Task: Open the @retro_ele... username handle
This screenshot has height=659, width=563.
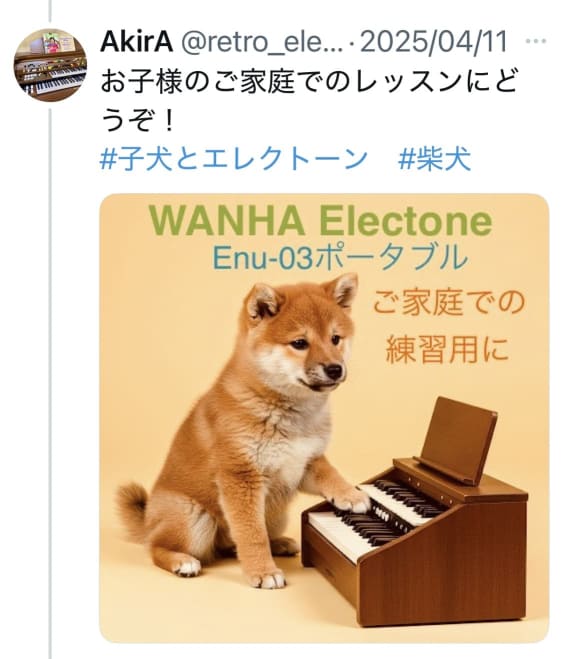Action: (x=262, y=42)
